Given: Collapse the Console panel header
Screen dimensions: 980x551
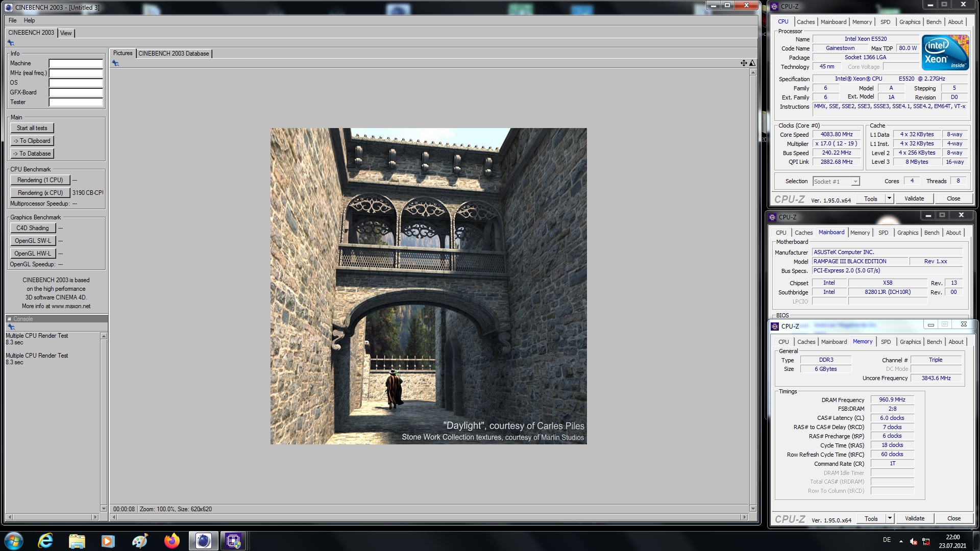Looking at the screenshot, I should coord(9,319).
